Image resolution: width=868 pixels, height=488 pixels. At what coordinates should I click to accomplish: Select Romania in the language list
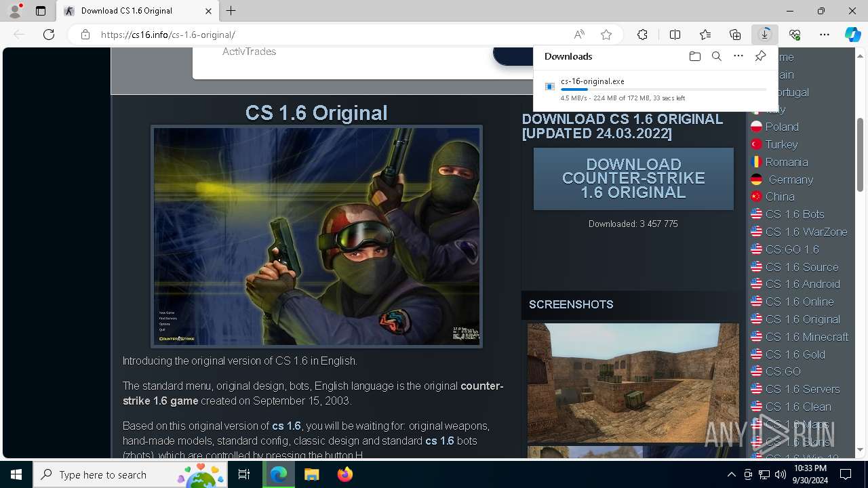point(787,162)
